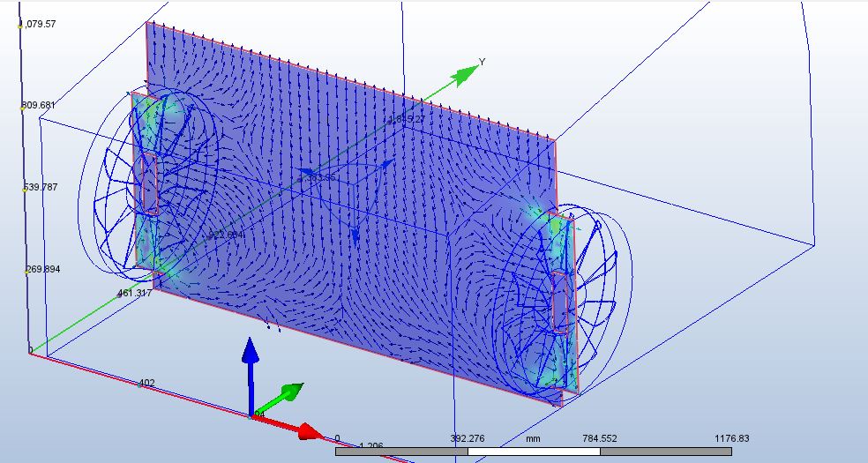Click the 1176.83 scale bar end label
Viewport: 868px width, 463px height.
point(730,438)
